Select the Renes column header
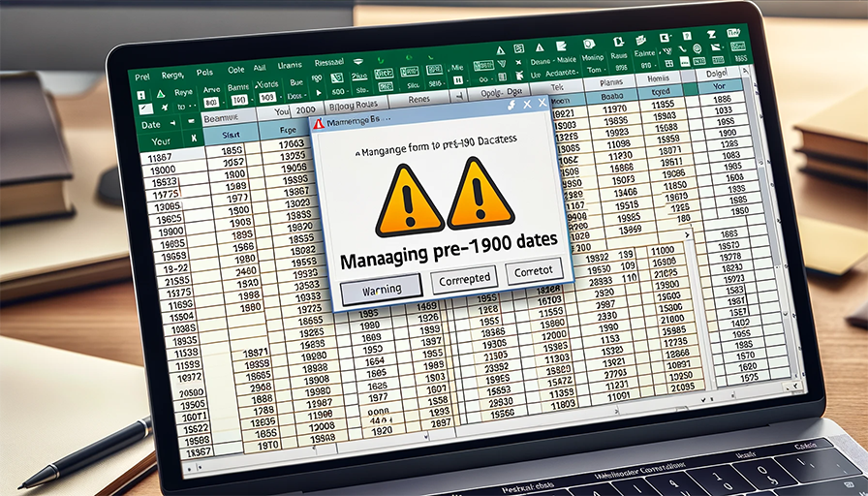 coord(421,100)
